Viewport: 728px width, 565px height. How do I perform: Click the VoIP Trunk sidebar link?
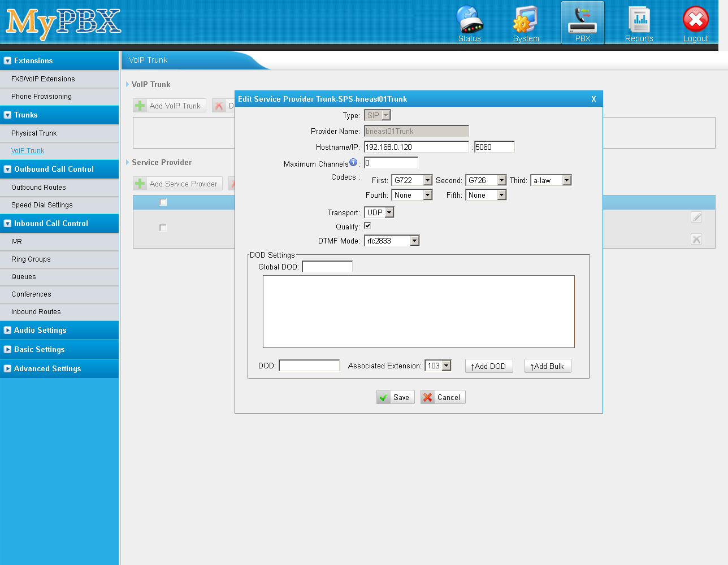pyautogui.click(x=28, y=151)
